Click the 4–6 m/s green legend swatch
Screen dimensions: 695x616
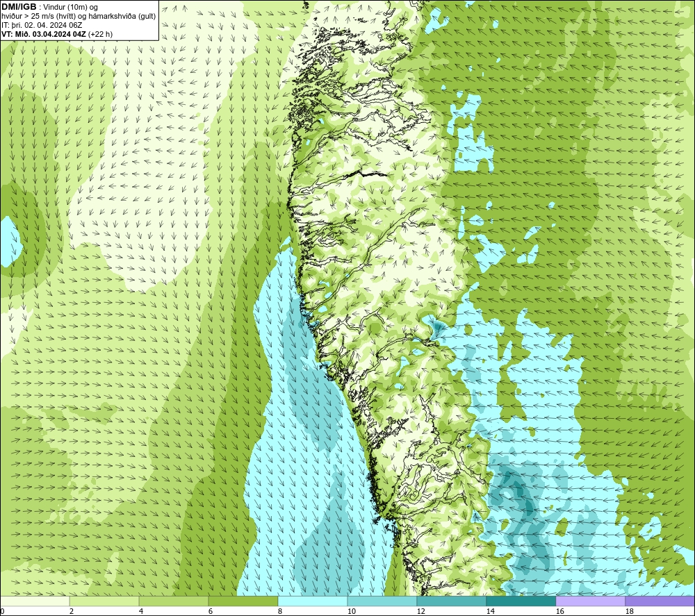click(174, 601)
